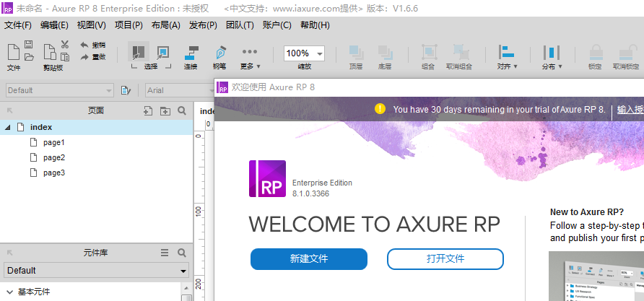Open a file with the folder icon
644x301 pixels.
29,57
